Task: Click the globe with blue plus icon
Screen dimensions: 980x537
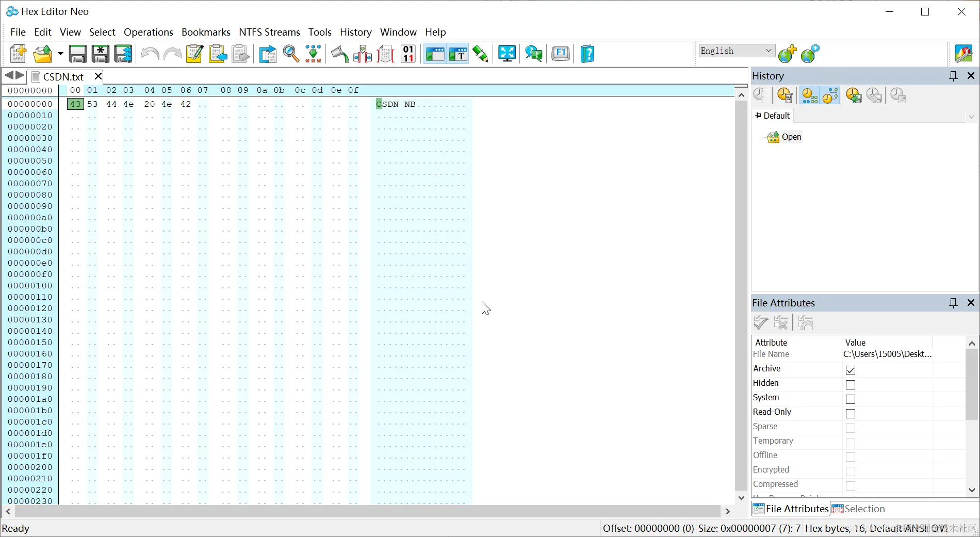Action: click(x=810, y=54)
